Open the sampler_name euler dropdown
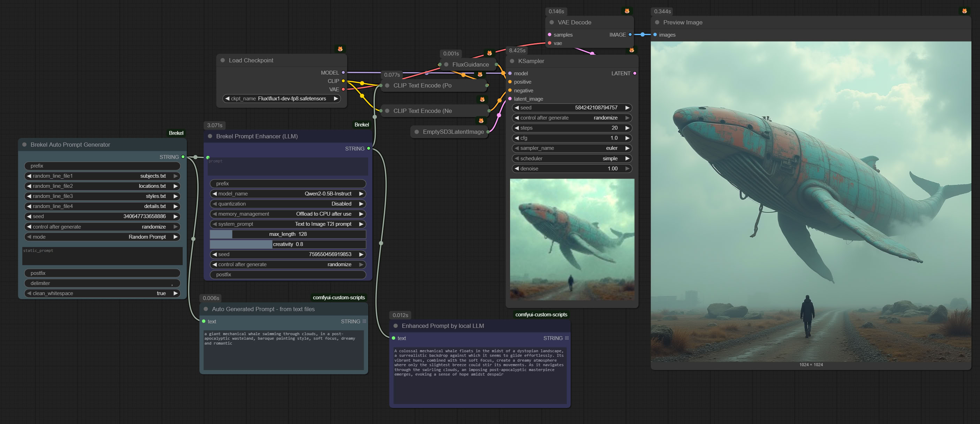The width and height of the screenshot is (980, 424). click(572, 148)
